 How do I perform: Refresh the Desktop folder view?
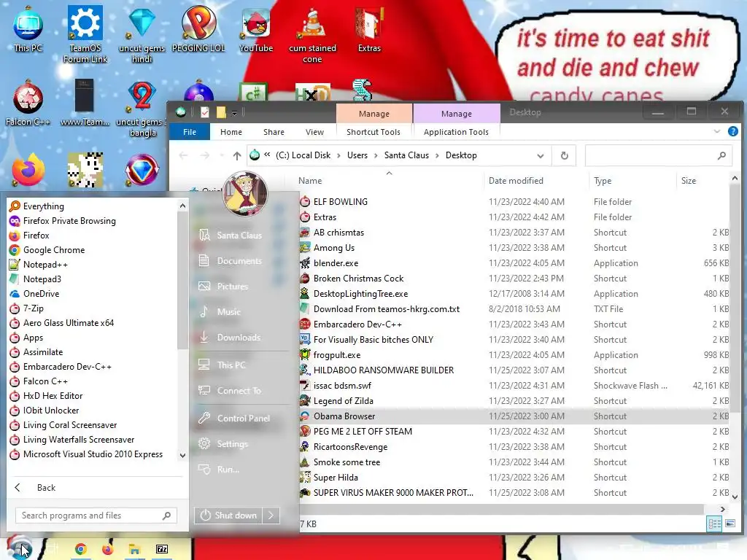click(564, 155)
